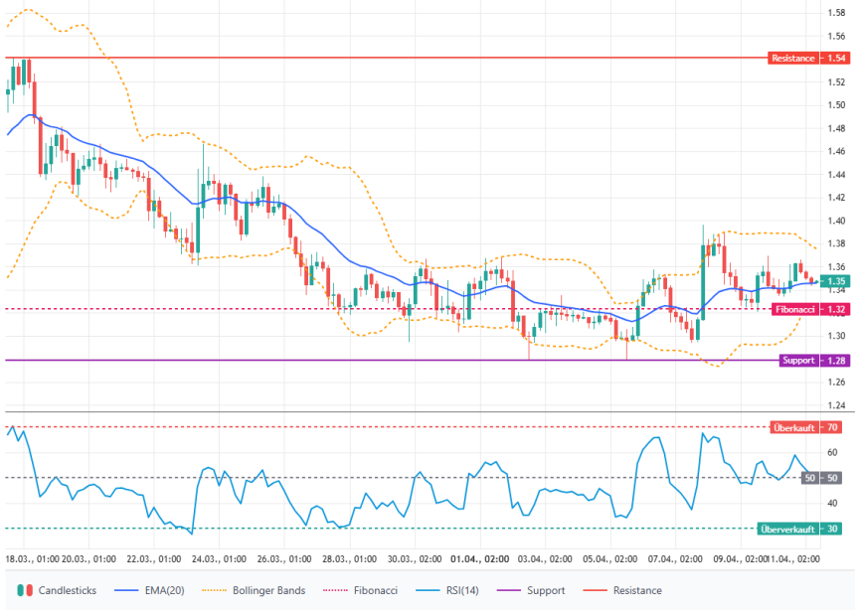The width and height of the screenshot is (861, 616).
Task: Click the blue 1.35 current EMA value tag
Action: 834,281
